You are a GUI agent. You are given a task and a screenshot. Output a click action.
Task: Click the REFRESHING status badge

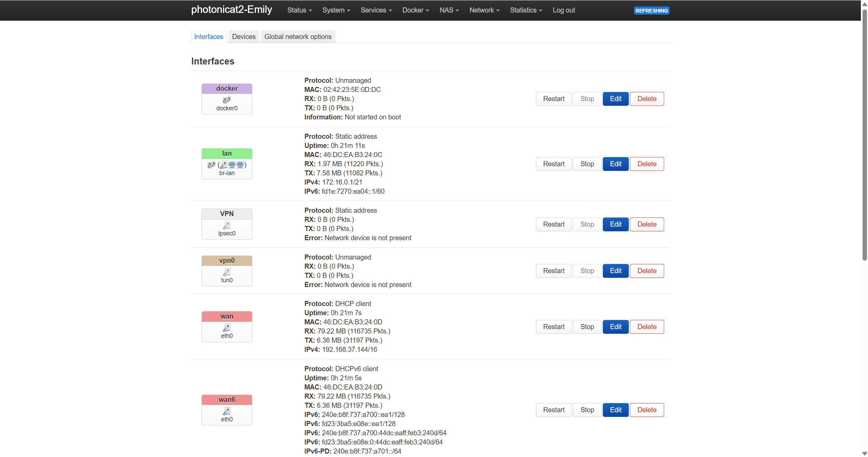651,11
